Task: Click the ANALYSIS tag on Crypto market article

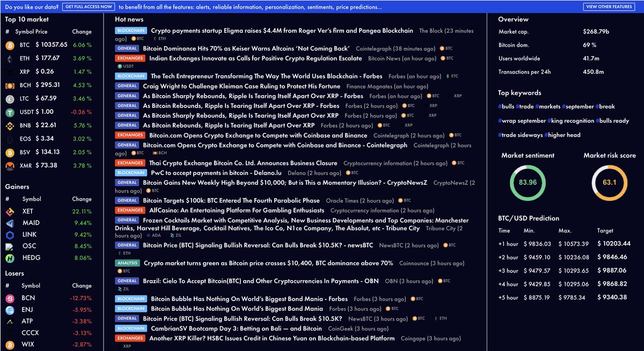Action: pyautogui.click(x=127, y=264)
